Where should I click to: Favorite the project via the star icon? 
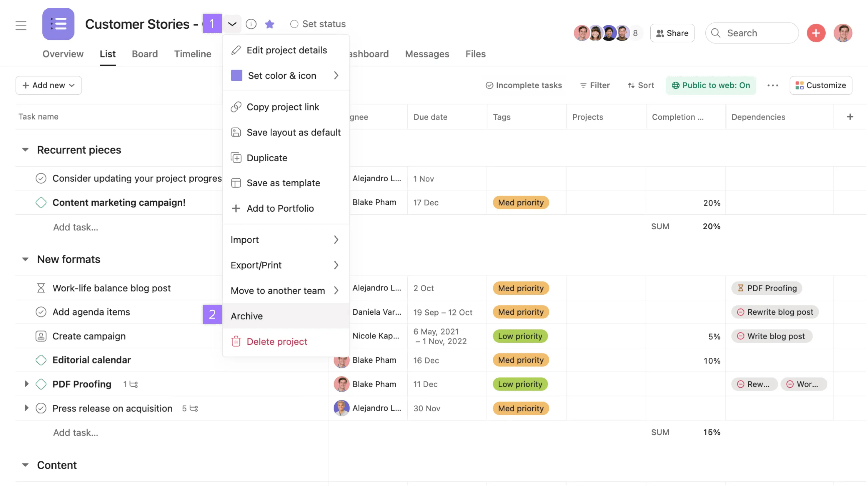click(x=269, y=24)
